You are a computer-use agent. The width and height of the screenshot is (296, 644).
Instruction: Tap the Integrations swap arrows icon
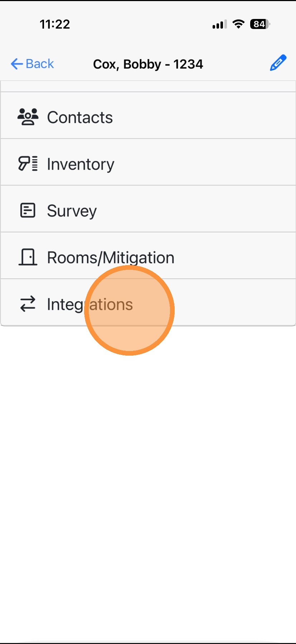[x=28, y=304]
